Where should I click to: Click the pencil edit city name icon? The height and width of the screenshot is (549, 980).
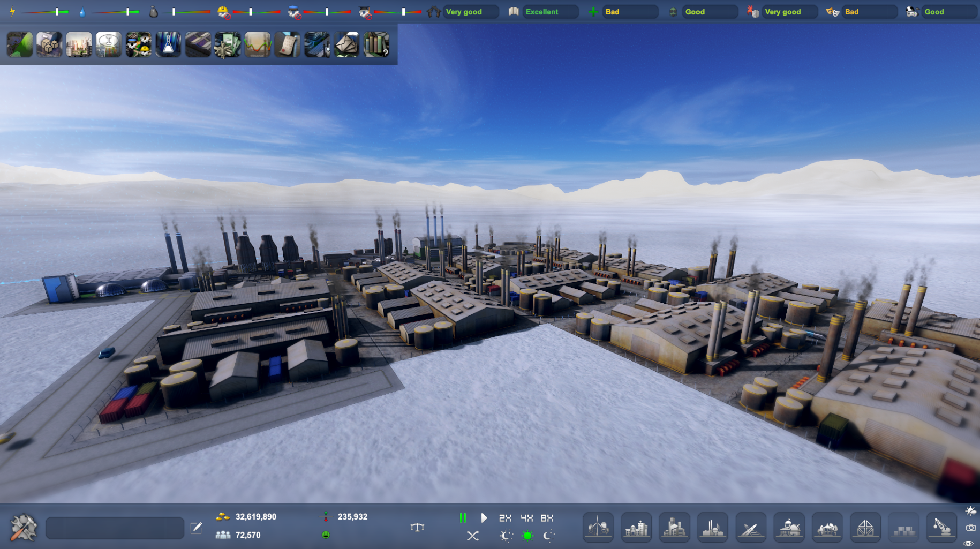coord(197,528)
